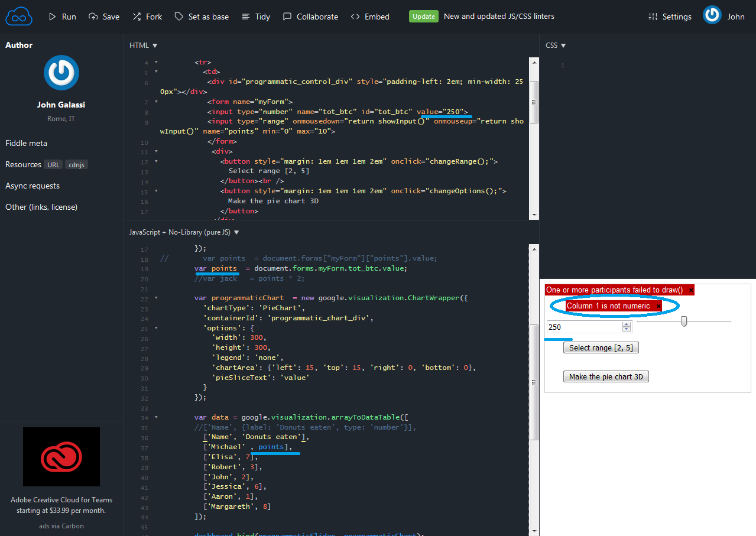Open the CSS panel dropdown
This screenshot has width=756, height=536.
tap(556, 45)
